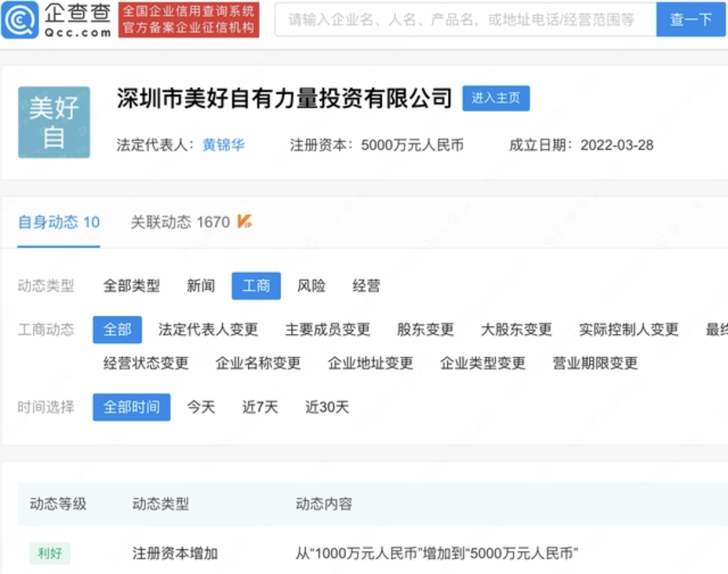
Task: Open legal representative 黄锦华 link
Action: point(223,145)
